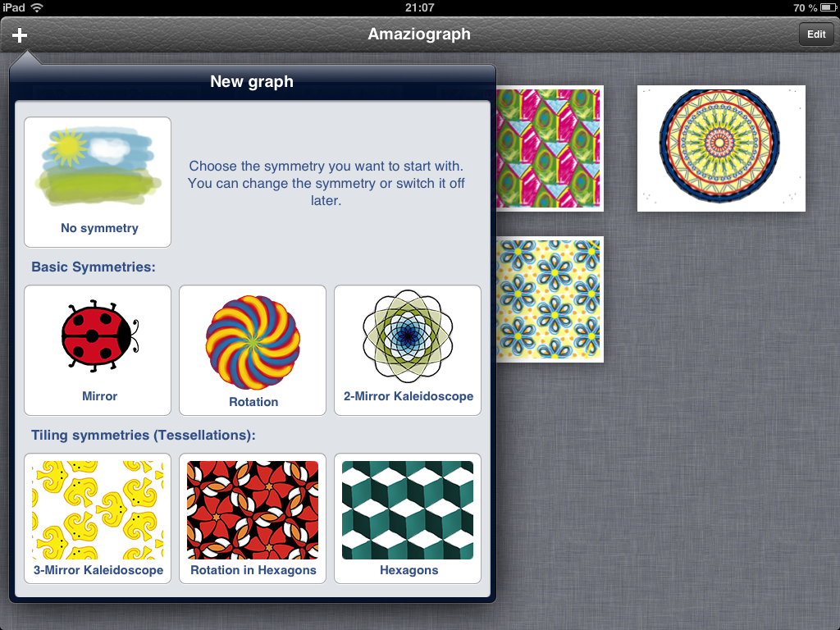Open the pink and green tessellation thumbnail
The width and height of the screenshot is (840, 630).
(550, 148)
